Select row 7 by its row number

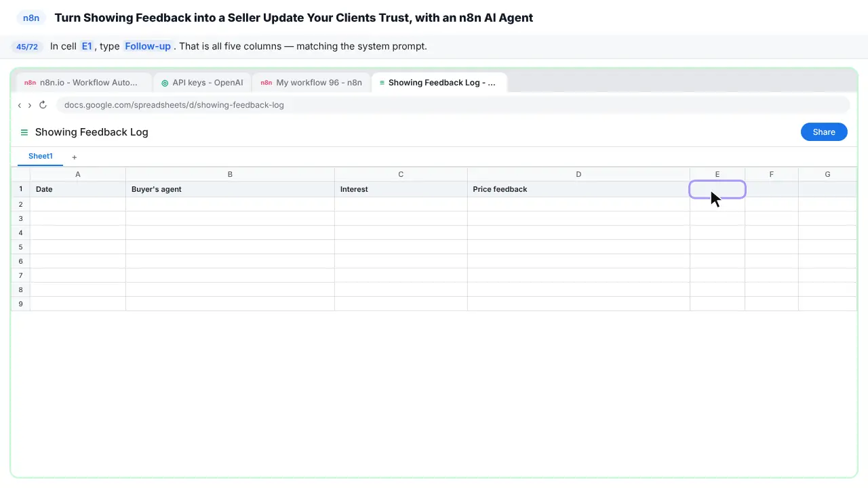click(20, 276)
